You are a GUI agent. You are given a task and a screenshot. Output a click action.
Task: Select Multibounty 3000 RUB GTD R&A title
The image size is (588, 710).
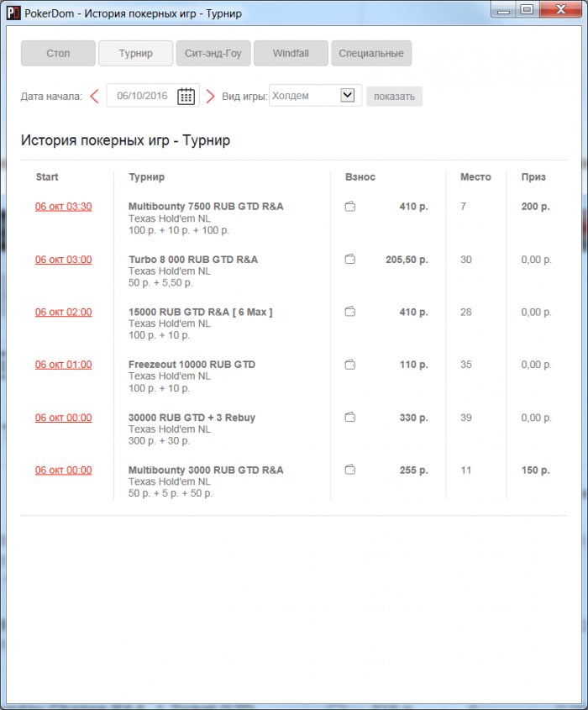click(206, 470)
